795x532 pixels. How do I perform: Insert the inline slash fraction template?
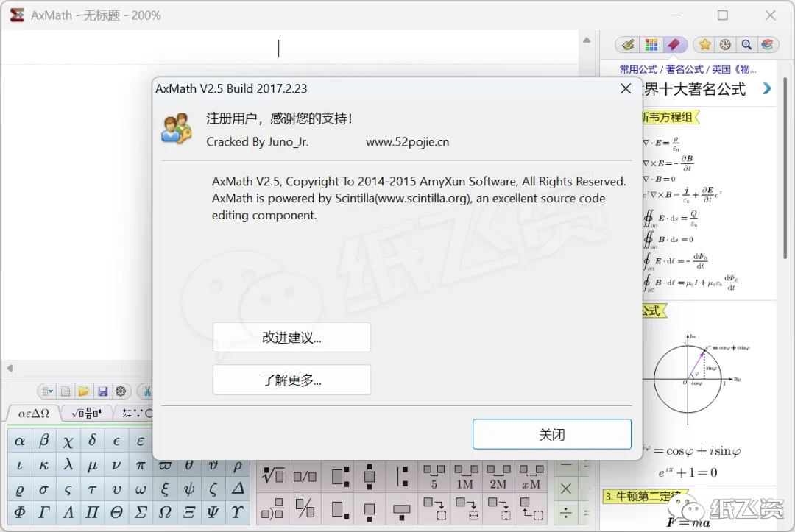305,476
